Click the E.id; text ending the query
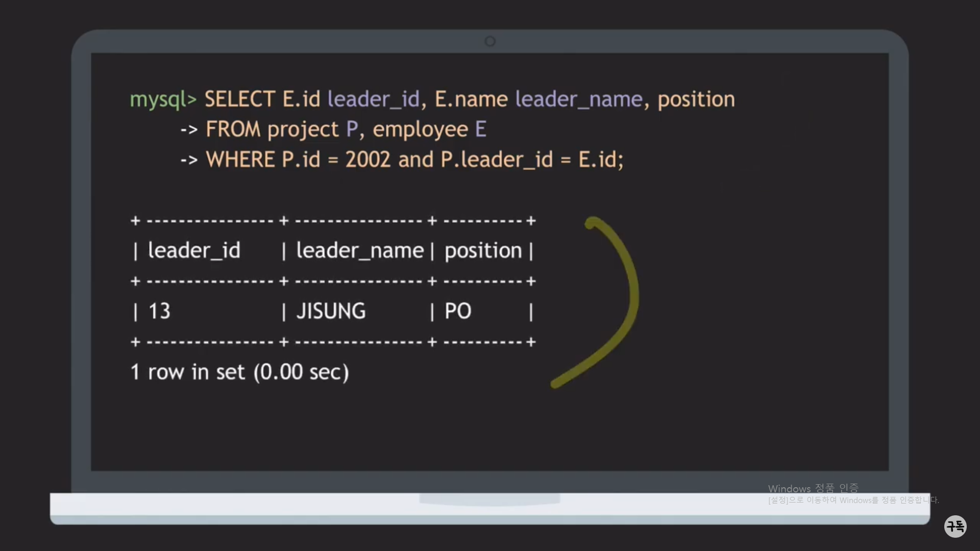The width and height of the screenshot is (980, 551). 601,160
